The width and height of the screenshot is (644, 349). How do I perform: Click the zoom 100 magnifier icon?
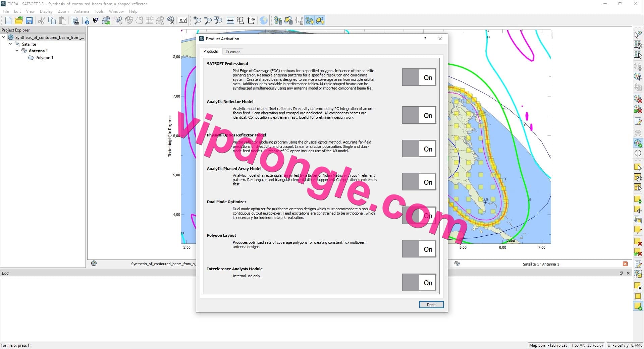click(218, 21)
